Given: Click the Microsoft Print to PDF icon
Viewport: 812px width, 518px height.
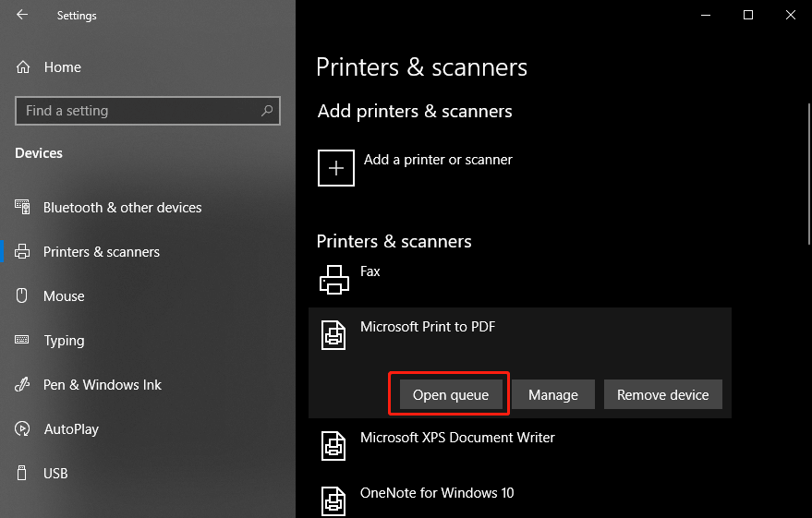Looking at the screenshot, I should tap(333, 334).
